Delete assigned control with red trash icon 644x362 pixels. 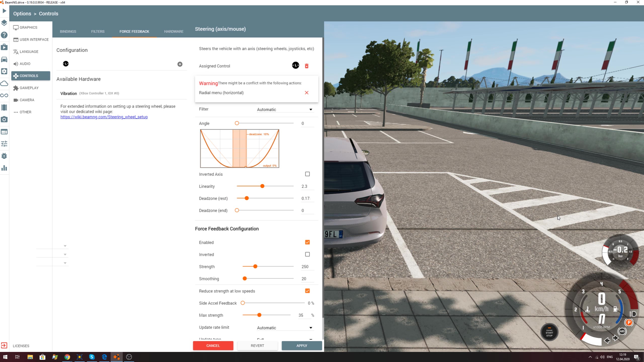point(307,66)
